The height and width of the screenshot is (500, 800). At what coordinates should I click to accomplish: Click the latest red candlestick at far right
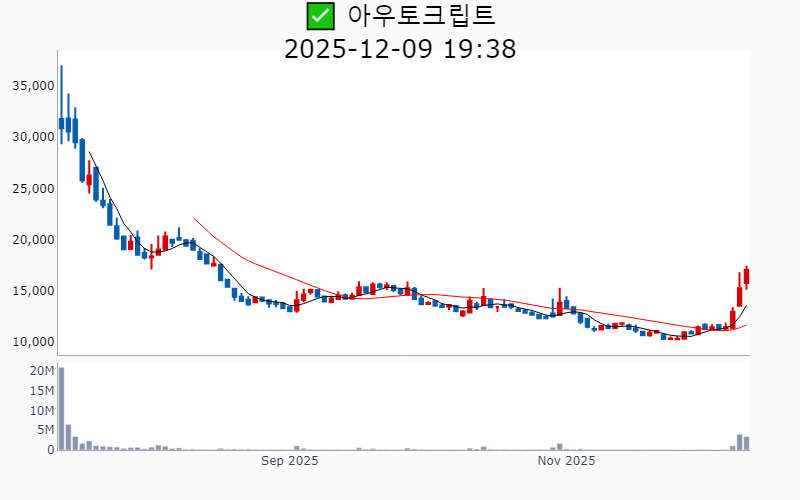tap(746, 276)
